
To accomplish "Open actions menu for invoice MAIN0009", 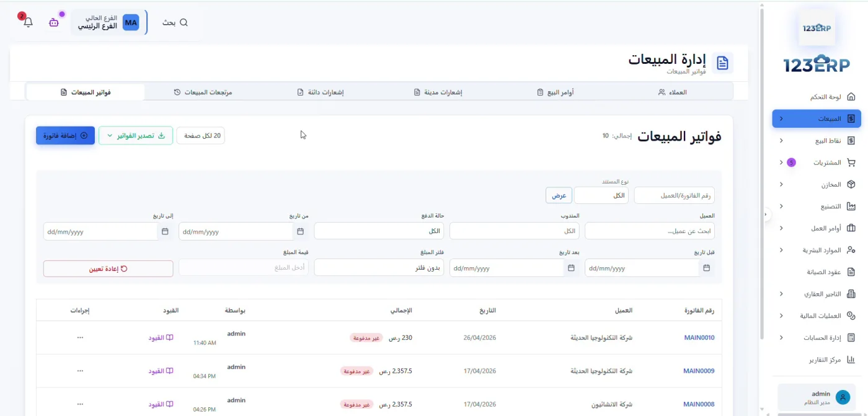I will tap(80, 371).
